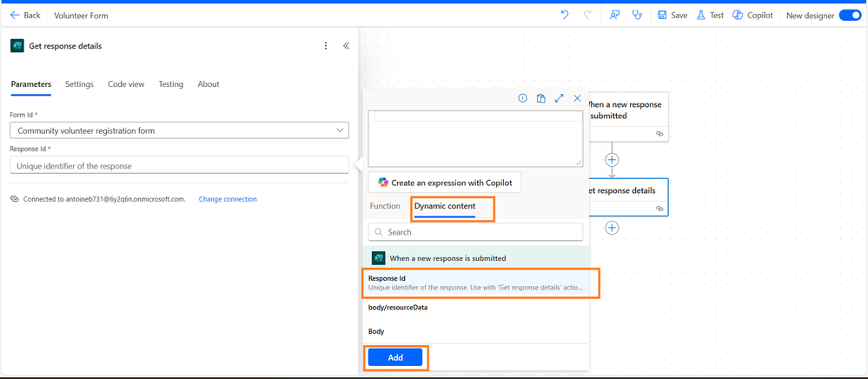This screenshot has width=868, height=379.
Task: Click the connection icon beside Connected to text
Action: [x=15, y=199]
